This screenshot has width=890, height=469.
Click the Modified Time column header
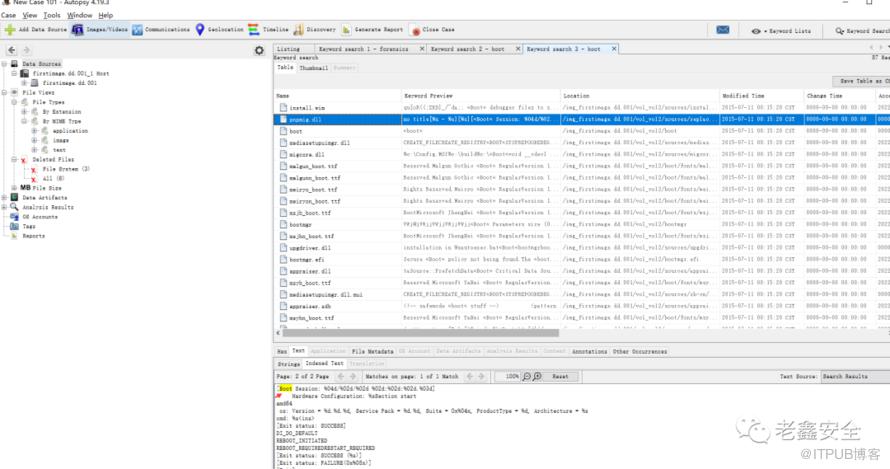(743, 95)
